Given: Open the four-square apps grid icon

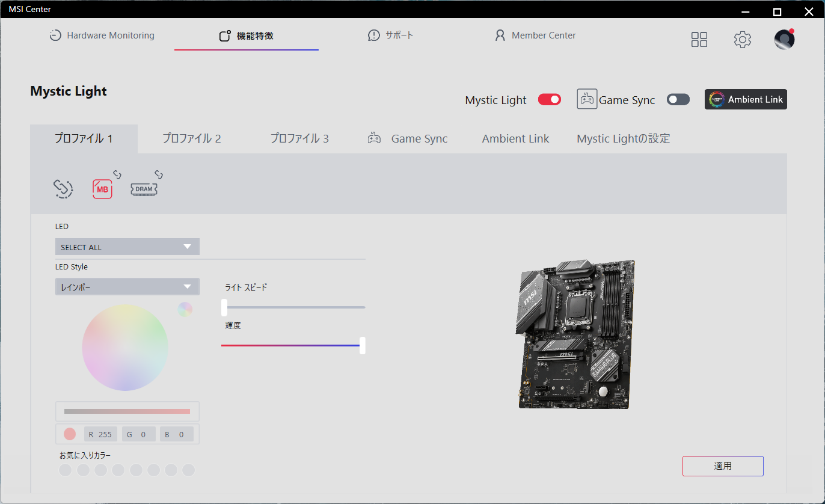Looking at the screenshot, I should coord(699,40).
